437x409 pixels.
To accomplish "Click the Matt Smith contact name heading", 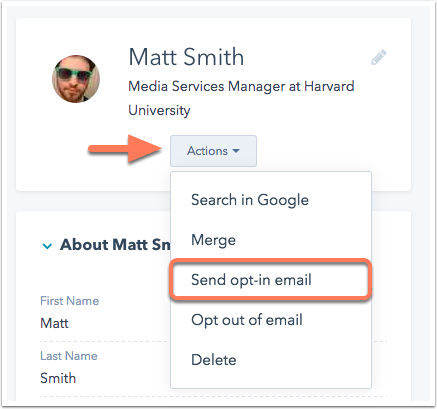I will [x=186, y=57].
